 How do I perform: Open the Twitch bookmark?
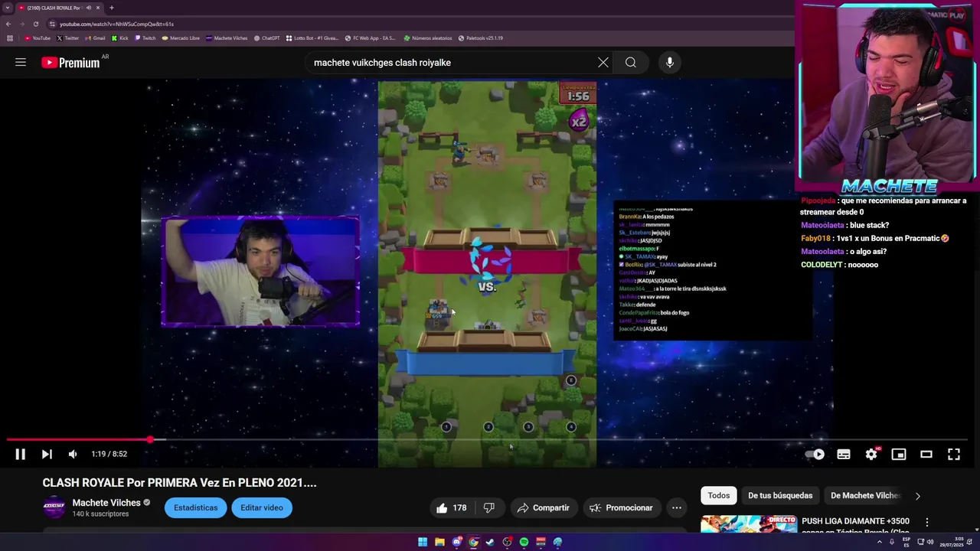click(145, 38)
